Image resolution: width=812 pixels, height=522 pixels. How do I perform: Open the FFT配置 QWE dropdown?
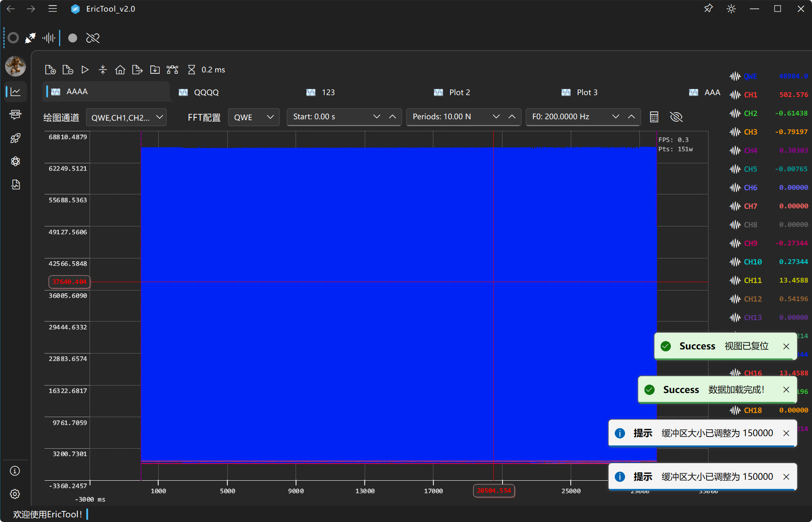click(x=253, y=117)
